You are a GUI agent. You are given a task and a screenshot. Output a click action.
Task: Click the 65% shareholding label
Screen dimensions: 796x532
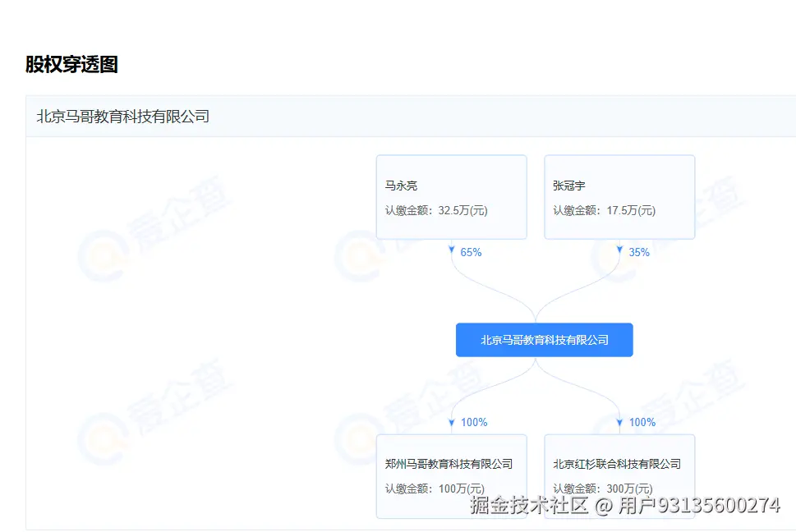(471, 252)
